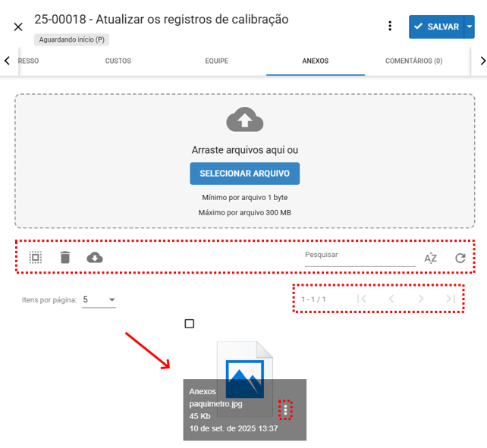Open the Itens por página dropdown

pos(99,300)
